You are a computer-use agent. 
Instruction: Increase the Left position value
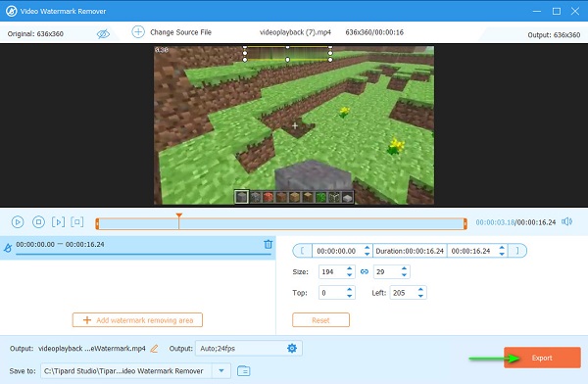point(420,290)
